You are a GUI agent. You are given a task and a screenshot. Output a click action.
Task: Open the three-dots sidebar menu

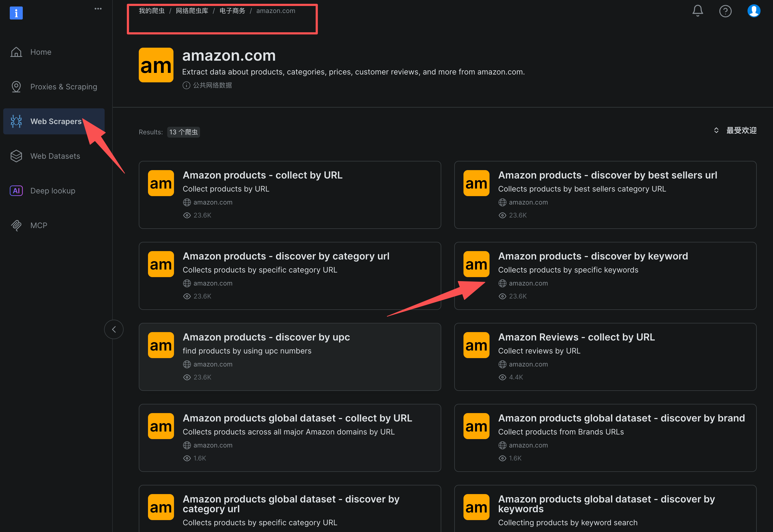(x=98, y=9)
